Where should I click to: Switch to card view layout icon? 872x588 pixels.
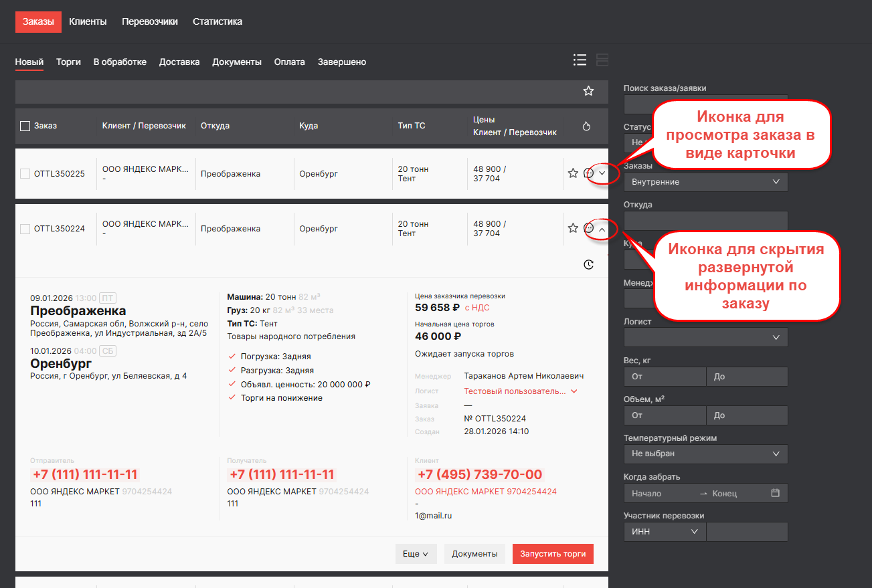602,60
